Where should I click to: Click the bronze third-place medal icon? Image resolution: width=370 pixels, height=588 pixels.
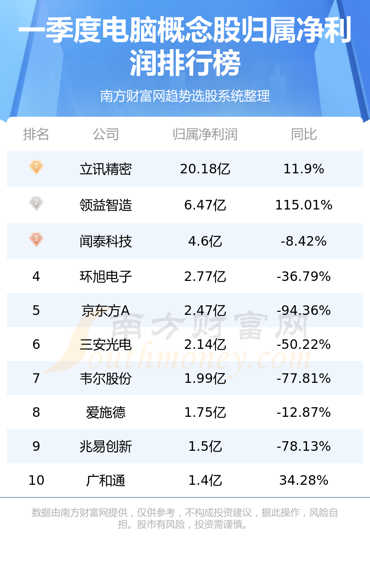(x=36, y=240)
